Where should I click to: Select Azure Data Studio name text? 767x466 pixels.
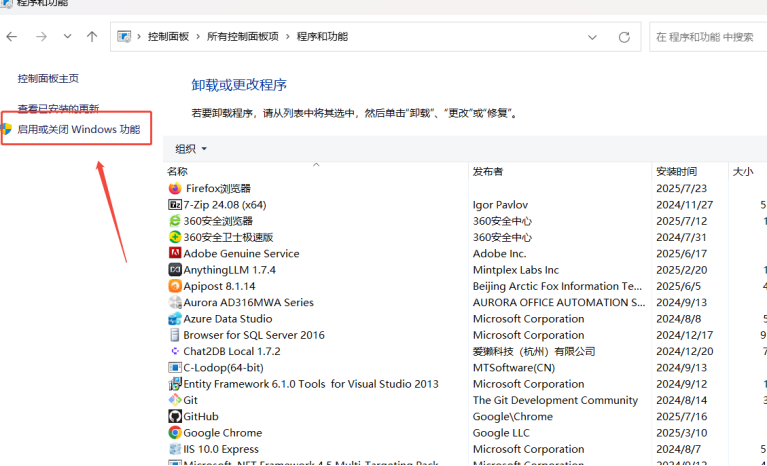click(228, 319)
